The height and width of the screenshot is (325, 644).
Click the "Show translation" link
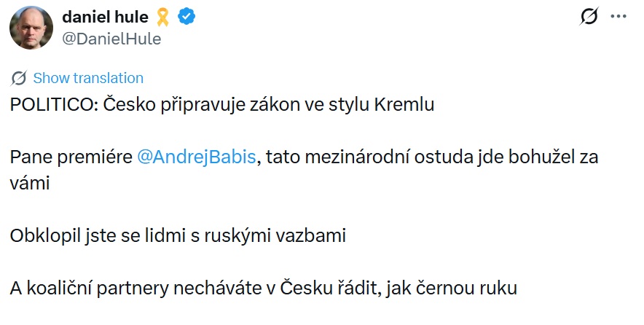coord(88,78)
